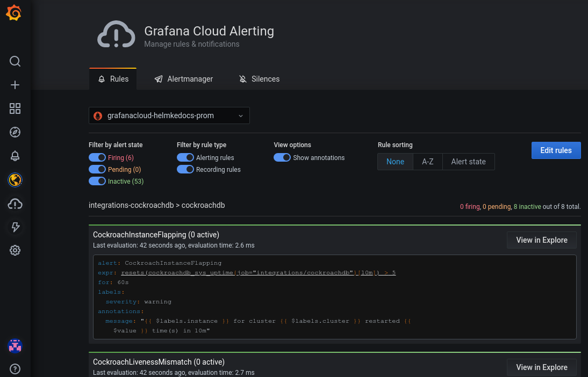Click the globe icon in sidebar
Viewport: 588px width, 377px height.
point(15,180)
